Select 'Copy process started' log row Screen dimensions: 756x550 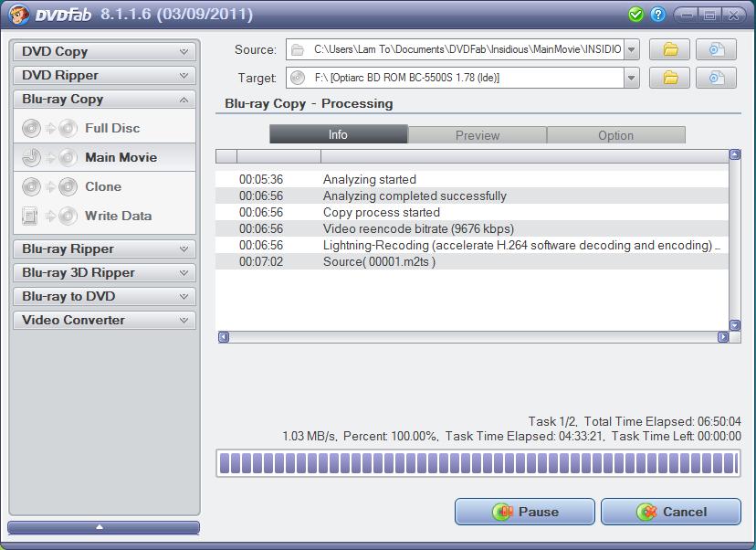click(x=472, y=212)
